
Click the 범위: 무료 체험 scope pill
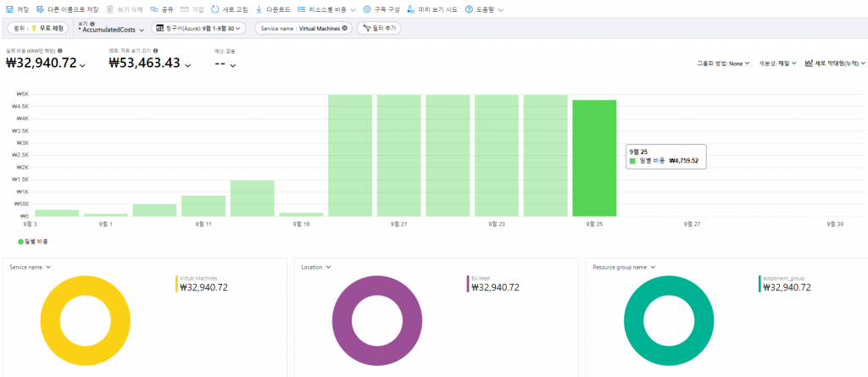(38, 28)
